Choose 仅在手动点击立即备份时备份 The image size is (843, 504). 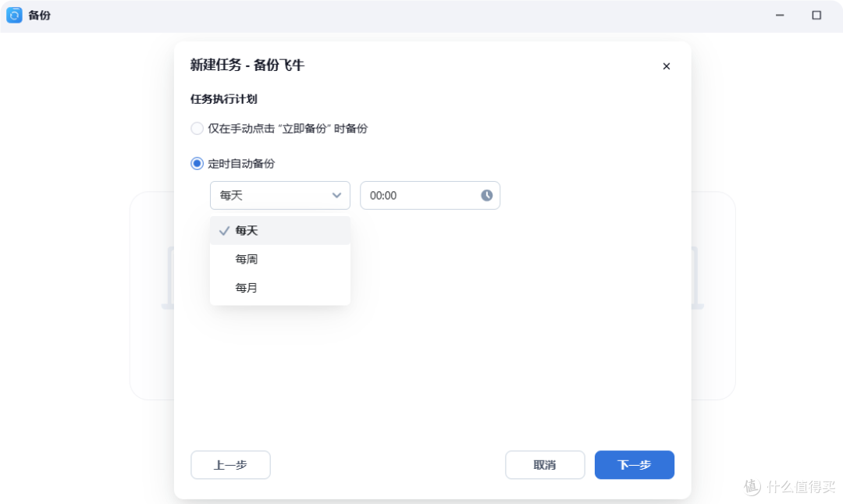tap(197, 128)
